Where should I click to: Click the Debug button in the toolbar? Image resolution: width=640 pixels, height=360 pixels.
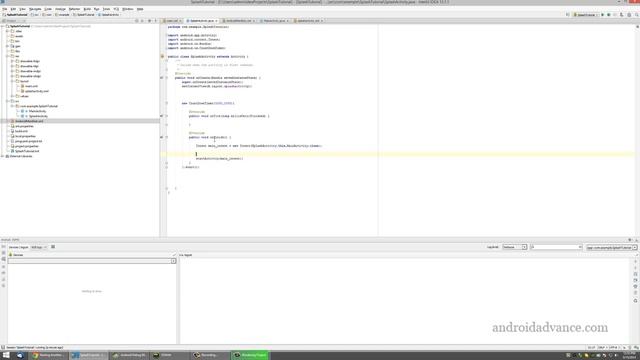point(609,15)
